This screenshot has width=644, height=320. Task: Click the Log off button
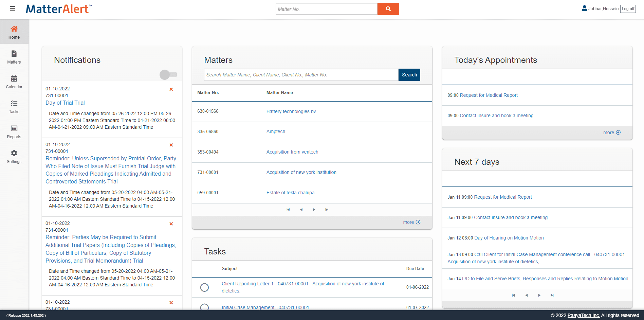[x=628, y=9]
